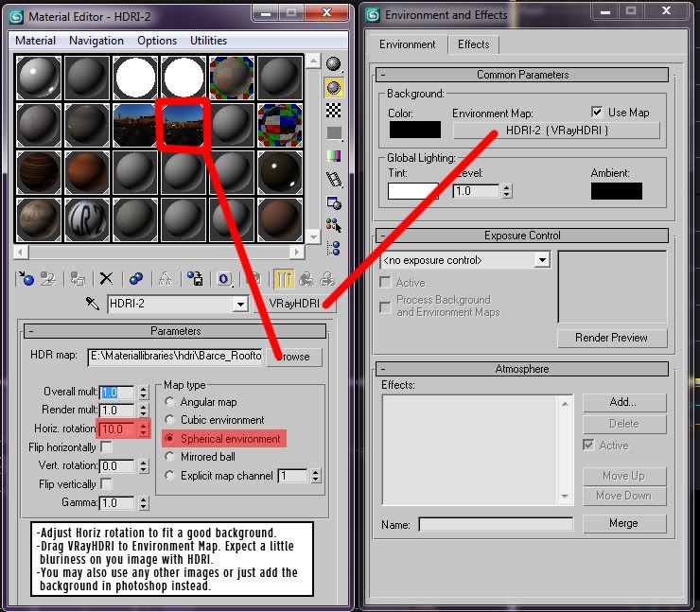700x612 pixels.
Task: Click the Make Unique icon
Action: [166, 278]
